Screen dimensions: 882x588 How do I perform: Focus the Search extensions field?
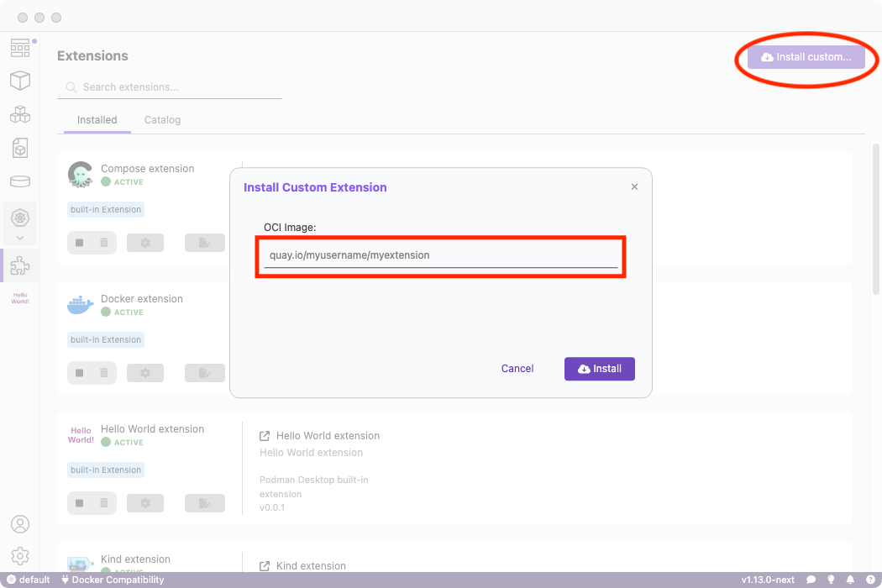(170, 87)
